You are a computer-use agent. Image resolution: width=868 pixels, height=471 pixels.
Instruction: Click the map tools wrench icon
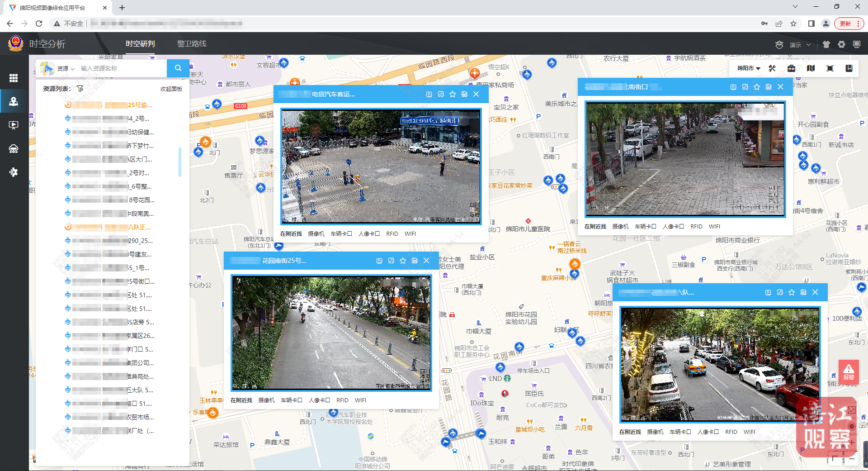[x=772, y=68]
